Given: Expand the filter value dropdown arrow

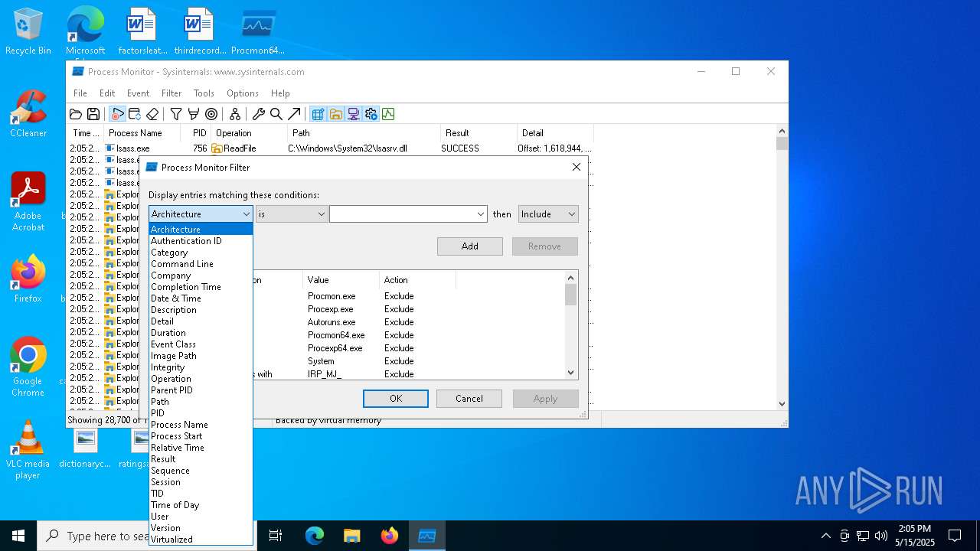Looking at the screenshot, I should (x=480, y=214).
